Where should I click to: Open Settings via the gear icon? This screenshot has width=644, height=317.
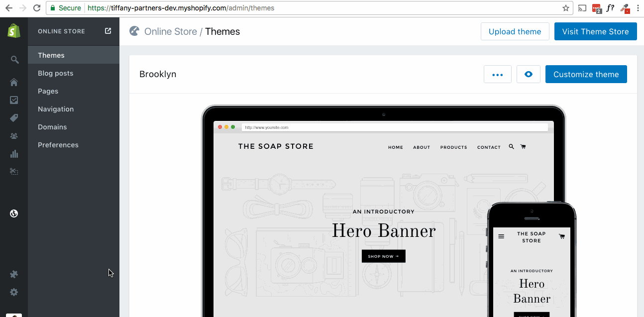coord(14,292)
